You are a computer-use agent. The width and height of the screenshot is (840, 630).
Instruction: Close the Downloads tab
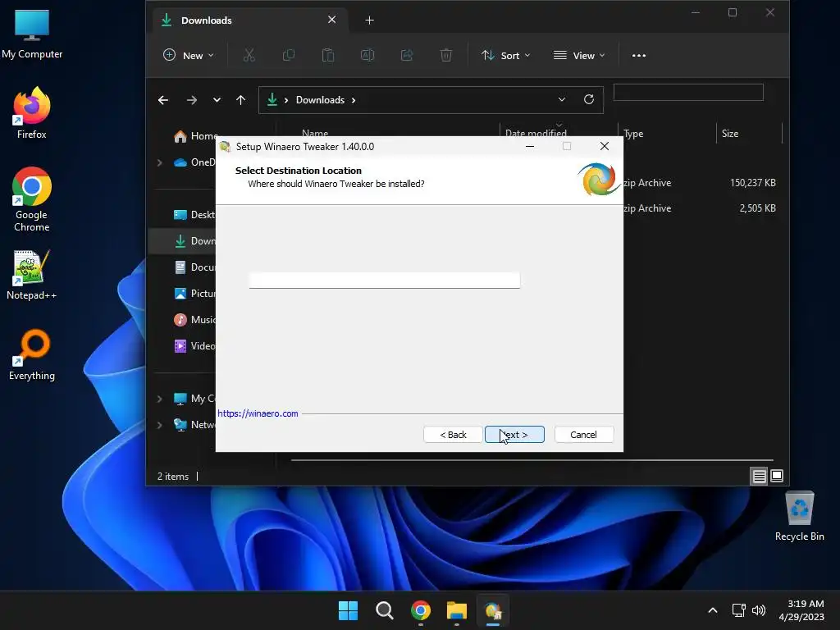point(332,20)
